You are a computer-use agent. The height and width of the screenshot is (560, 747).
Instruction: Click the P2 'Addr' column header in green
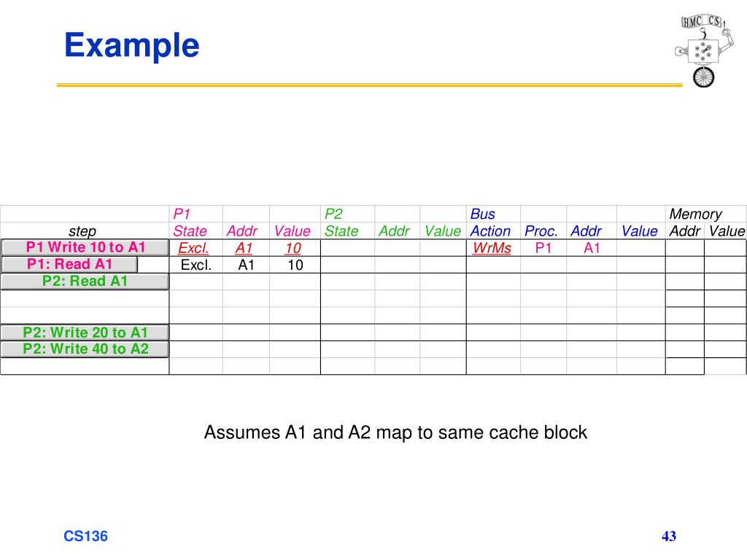pos(394,231)
